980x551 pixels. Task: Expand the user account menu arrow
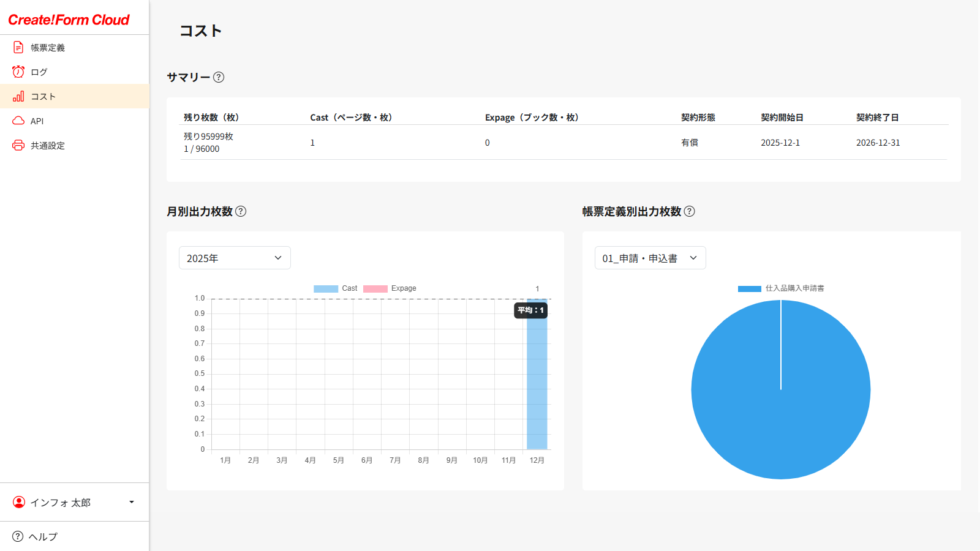[x=131, y=502]
